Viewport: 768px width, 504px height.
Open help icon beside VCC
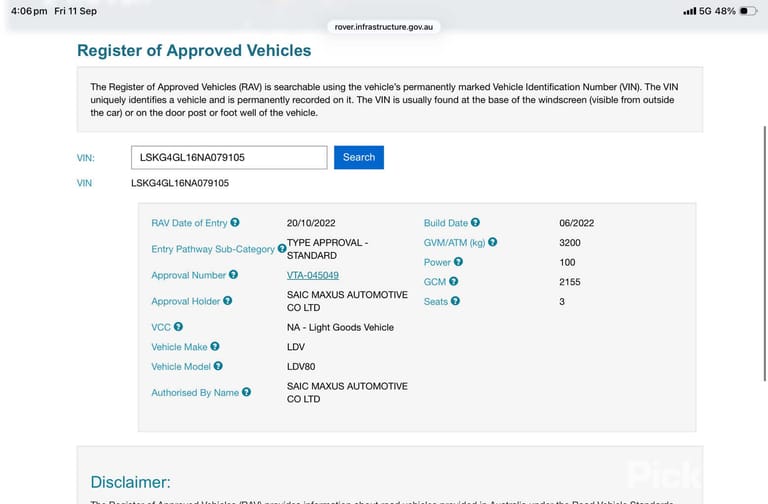point(178,327)
